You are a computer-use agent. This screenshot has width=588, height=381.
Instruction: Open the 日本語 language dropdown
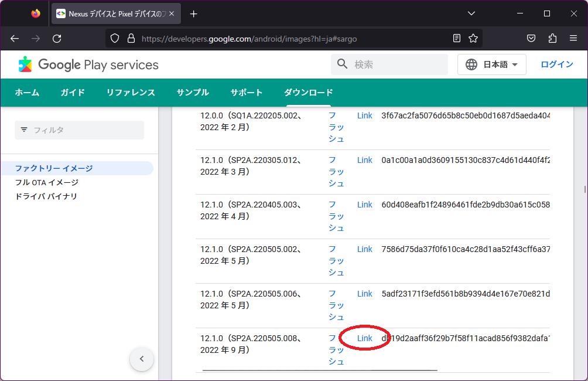pos(491,64)
